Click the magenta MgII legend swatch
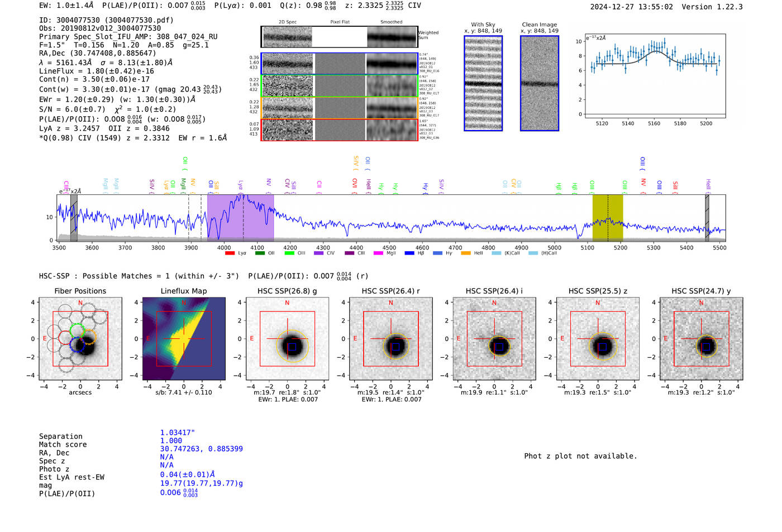The image size is (782, 532). click(x=379, y=253)
